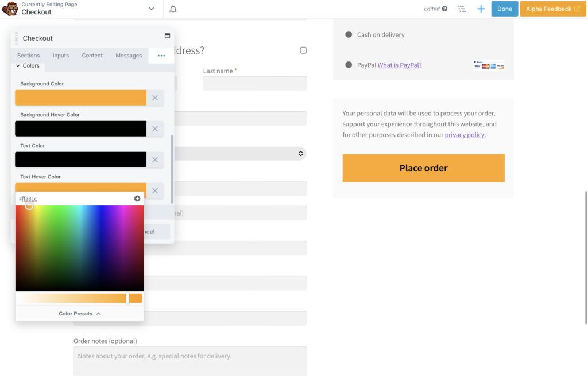The image size is (588, 386).
Task: Clear the Background Color using its X icon
Action: (x=154, y=97)
